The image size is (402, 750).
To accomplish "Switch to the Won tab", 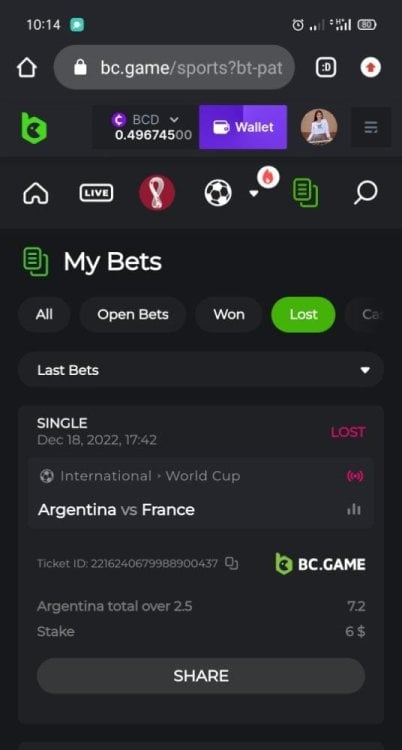I will click(x=229, y=315).
